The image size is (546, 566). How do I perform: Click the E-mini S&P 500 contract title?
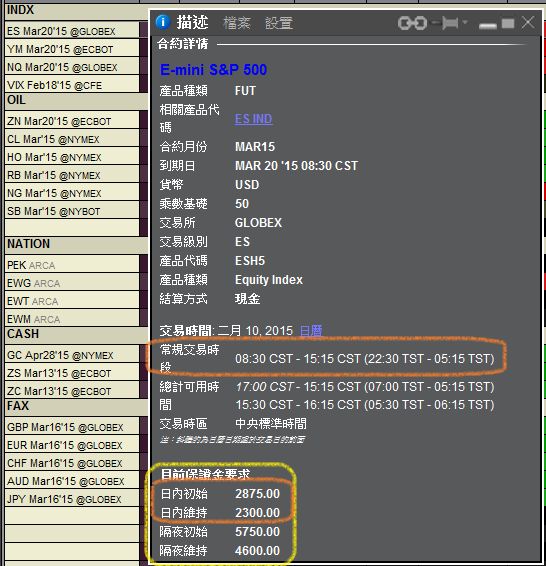click(213, 70)
